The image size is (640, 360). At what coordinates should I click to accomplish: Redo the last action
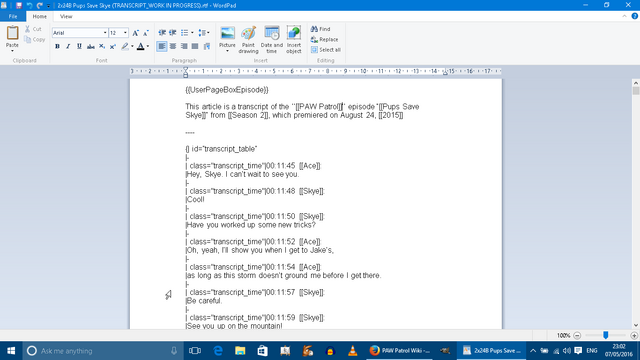(x=40, y=5)
